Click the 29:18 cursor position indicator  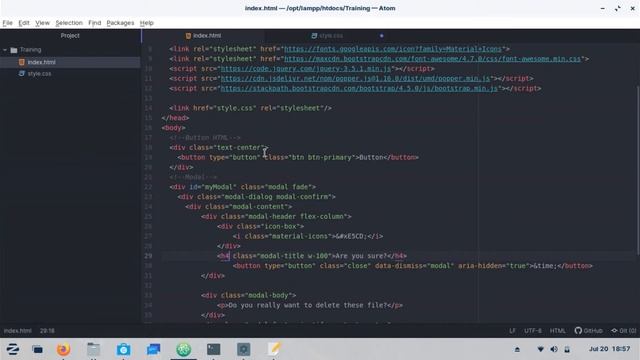click(x=47, y=331)
